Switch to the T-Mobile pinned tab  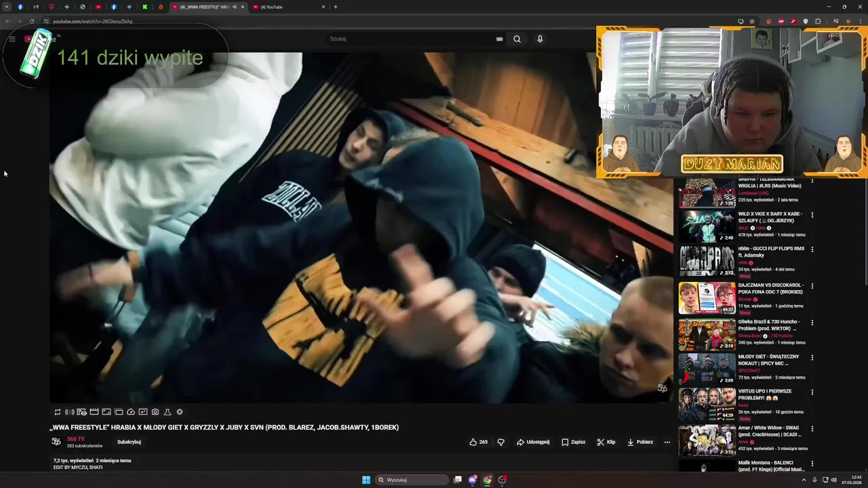pyautogui.click(x=52, y=7)
